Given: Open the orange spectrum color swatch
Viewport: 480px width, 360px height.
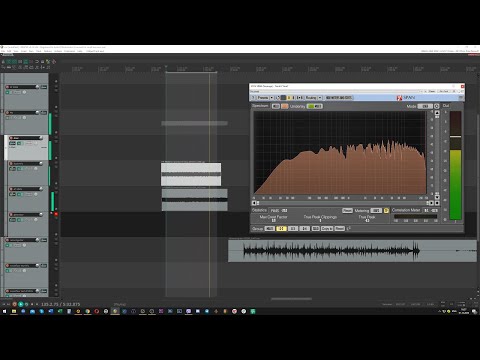Looking at the screenshot, I should 285,106.
